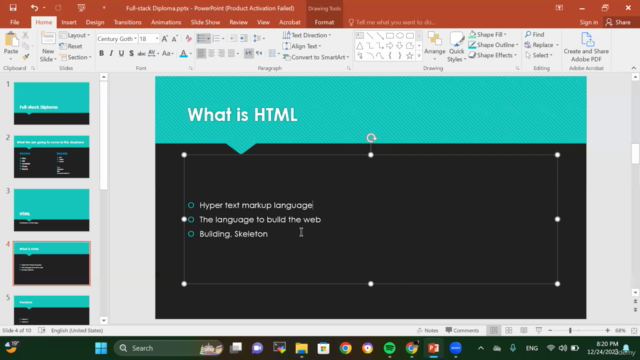Click the zoom in plus button
The height and width of the screenshot is (360, 640).
[x=607, y=330]
